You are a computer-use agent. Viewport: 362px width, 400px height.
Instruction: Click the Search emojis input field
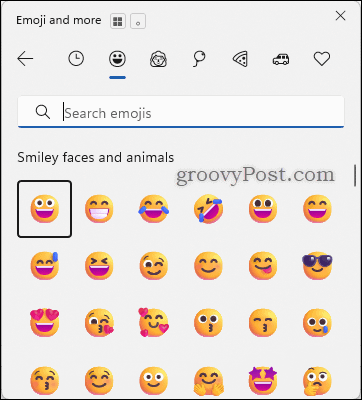tap(181, 112)
